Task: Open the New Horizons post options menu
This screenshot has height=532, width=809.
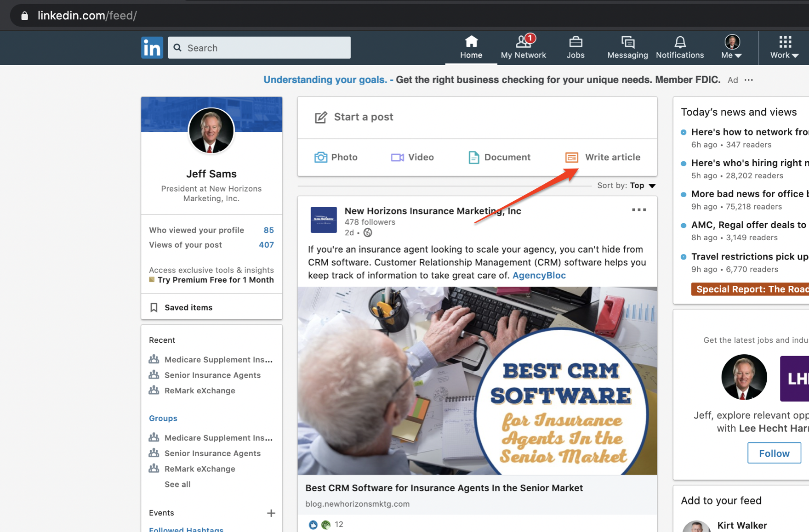Action: [639, 210]
